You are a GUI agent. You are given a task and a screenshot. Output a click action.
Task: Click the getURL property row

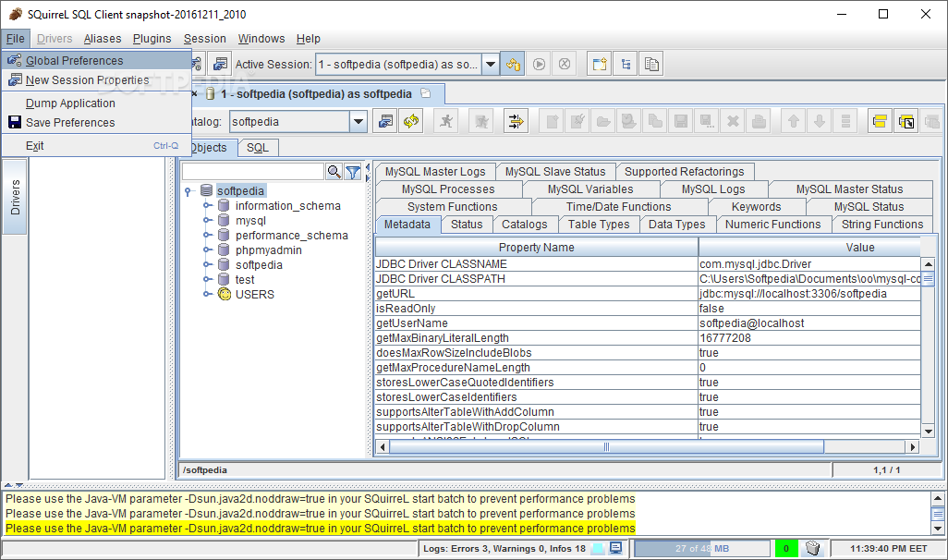coord(648,293)
